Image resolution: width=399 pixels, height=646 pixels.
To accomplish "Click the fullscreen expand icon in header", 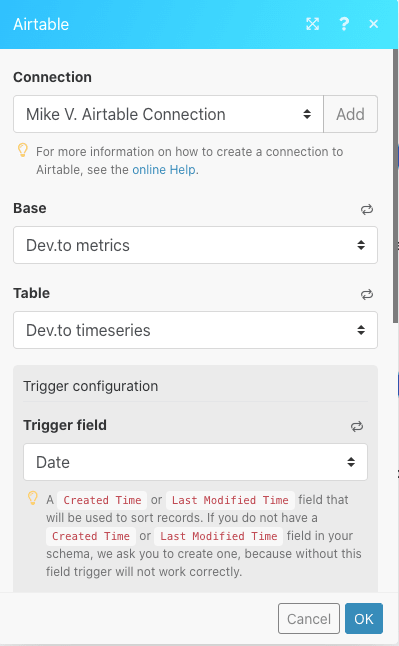I will (x=312, y=24).
